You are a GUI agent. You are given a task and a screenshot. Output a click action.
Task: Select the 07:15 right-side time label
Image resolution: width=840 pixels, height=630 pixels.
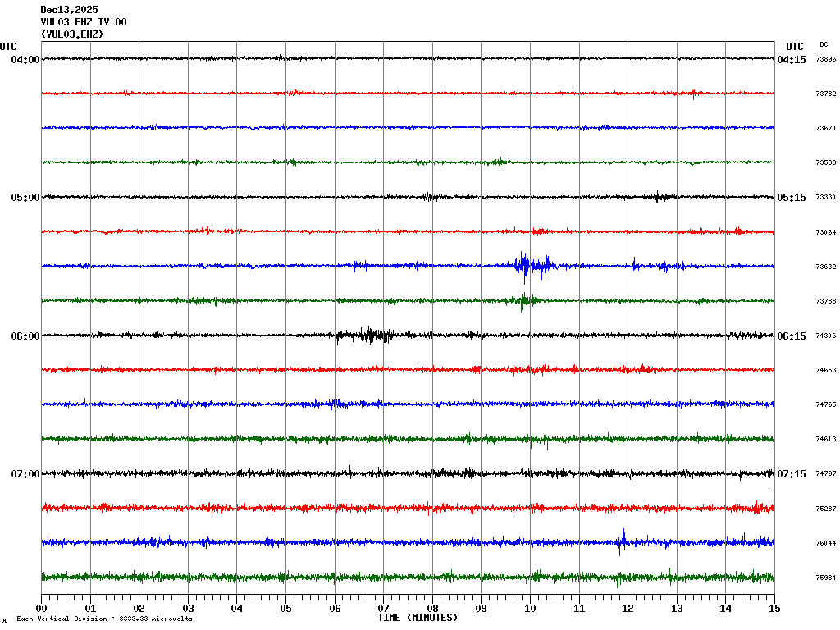click(792, 473)
